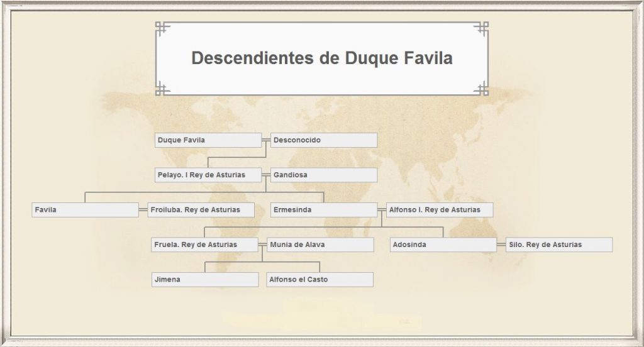Click Alfonso I. Rey de Asturias box
The image size is (644, 347).
(x=440, y=210)
